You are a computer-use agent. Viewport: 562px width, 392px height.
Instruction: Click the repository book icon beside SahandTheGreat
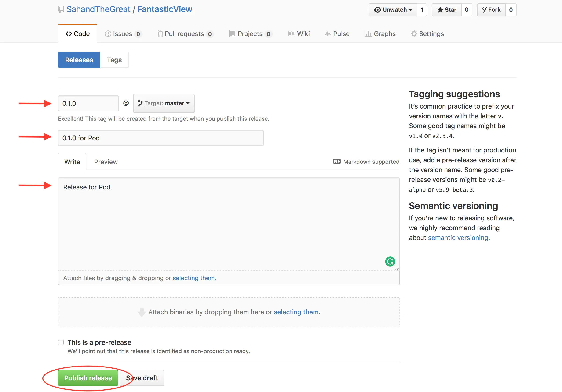61,9
